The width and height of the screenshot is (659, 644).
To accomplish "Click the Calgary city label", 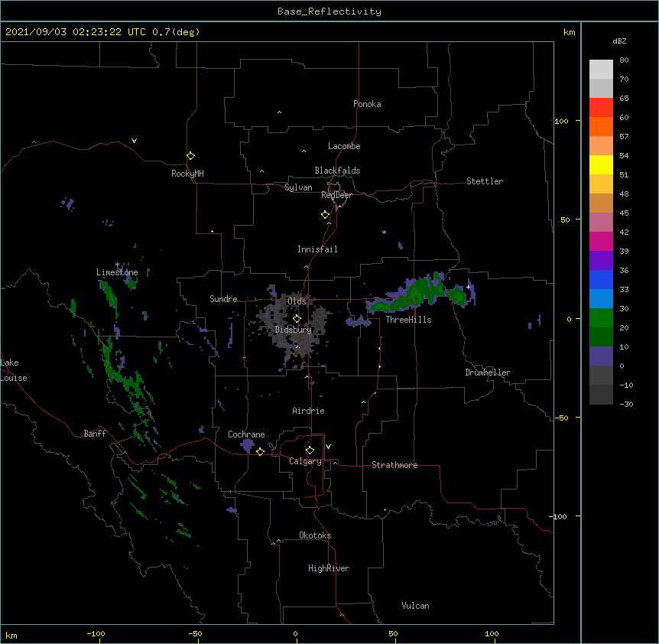I will (305, 461).
